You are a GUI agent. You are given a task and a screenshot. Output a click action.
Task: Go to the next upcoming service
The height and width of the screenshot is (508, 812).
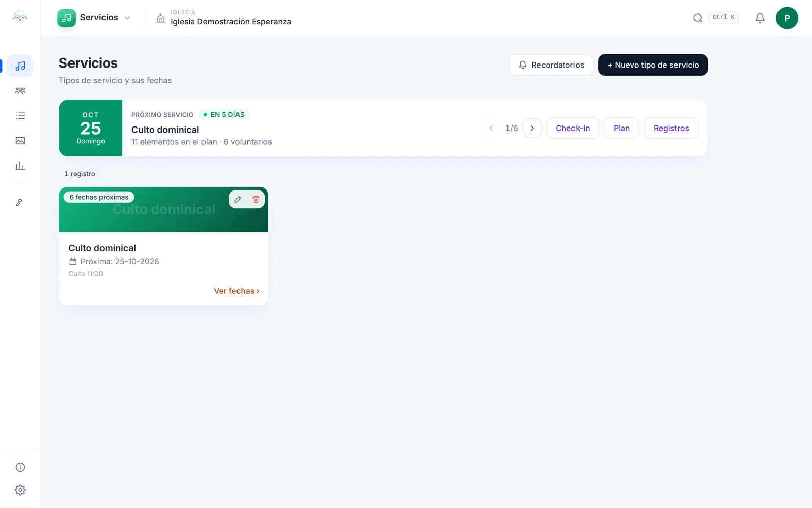click(x=532, y=128)
